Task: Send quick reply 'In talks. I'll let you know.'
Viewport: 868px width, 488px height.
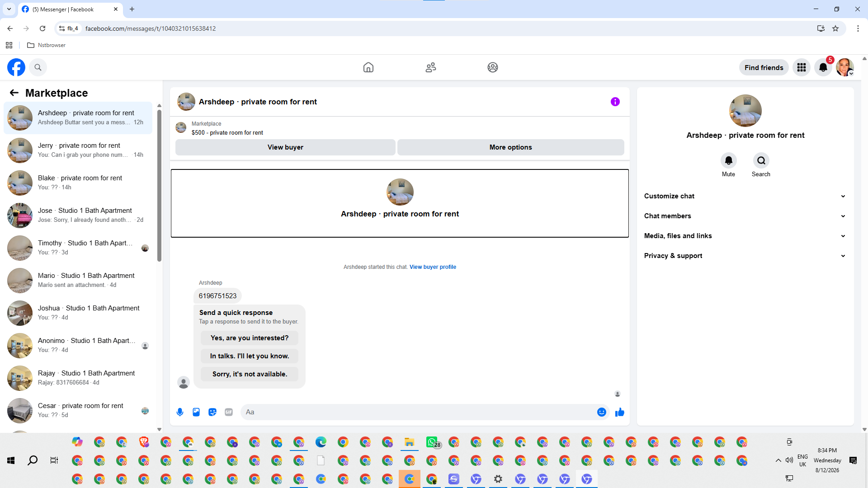Action: tap(250, 356)
